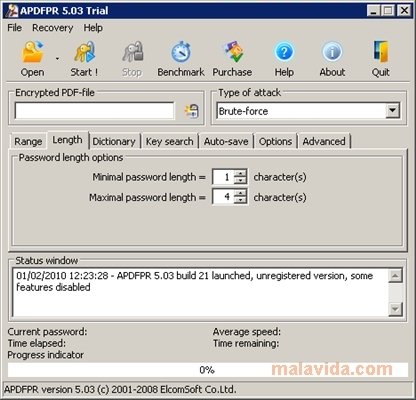The height and width of the screenshot is (400, 416).
Task: Switch to the Dictionary tab
Action: click(x=114, y=141)
